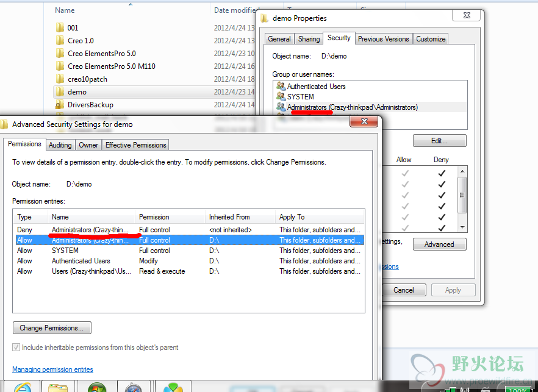
Task: Click the permissions list scrollbar thumb
Action: click(x=462, y=195)
